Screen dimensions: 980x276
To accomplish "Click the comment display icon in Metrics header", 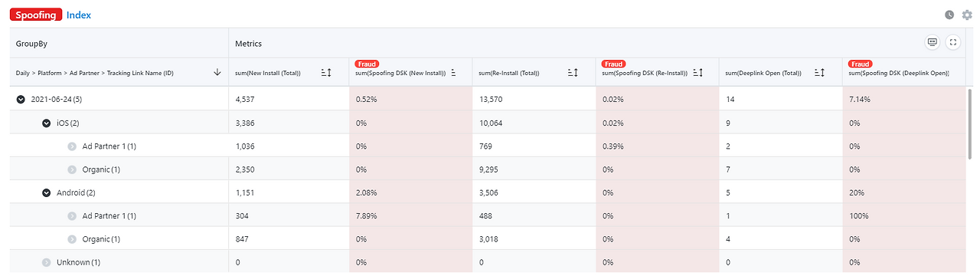I will tap(933, 42).
